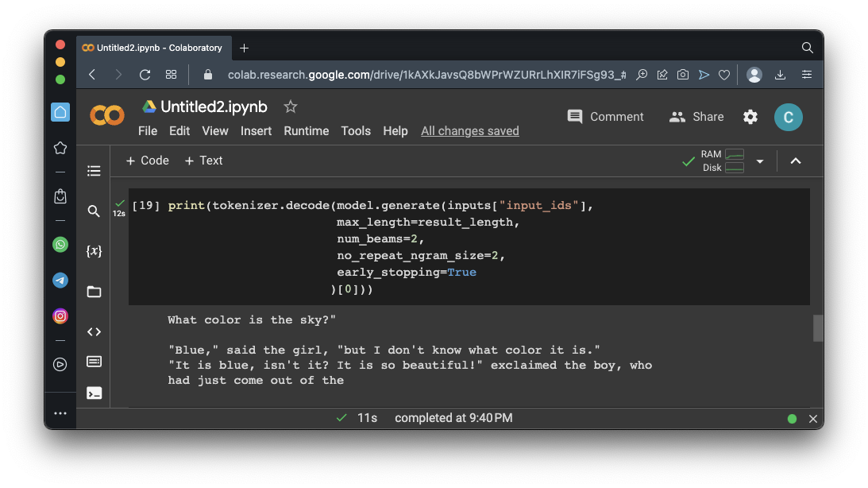Screen dimensions: 868x488
Task: Star the Untitled2.ipynb notebook
Action: pos(291,107)
